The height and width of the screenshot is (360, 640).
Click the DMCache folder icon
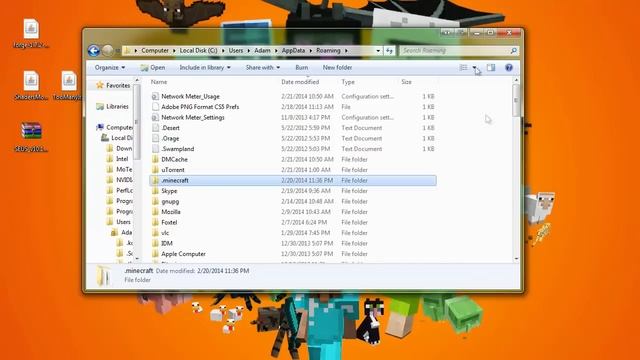pos(155,160)
